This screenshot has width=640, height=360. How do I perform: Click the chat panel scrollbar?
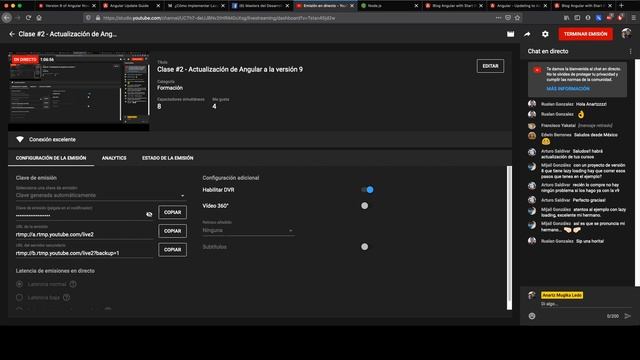[x=638, y=172]
